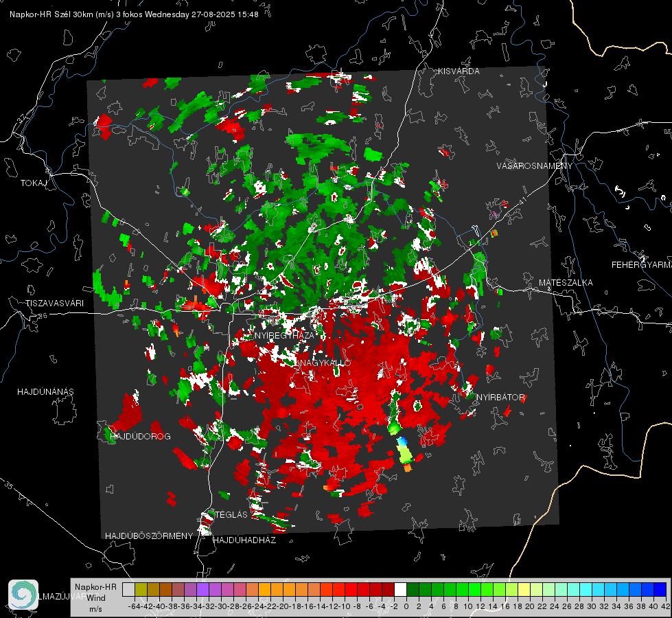The image size is (672, 618).
Task: Click the HAJDÚNÁNÁS city label
Action: click(x=45, y=392)
